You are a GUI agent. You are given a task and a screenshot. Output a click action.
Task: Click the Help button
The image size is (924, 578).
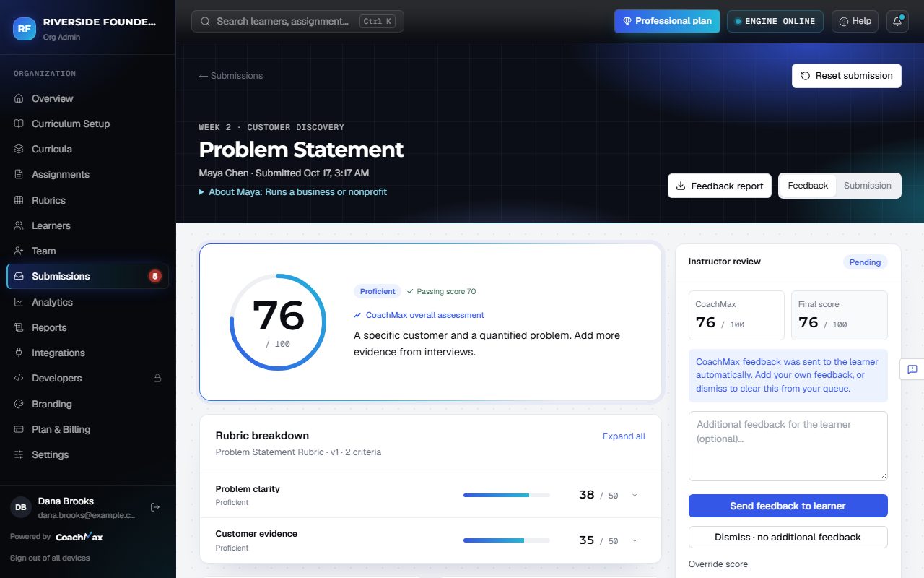pos(855,21)
